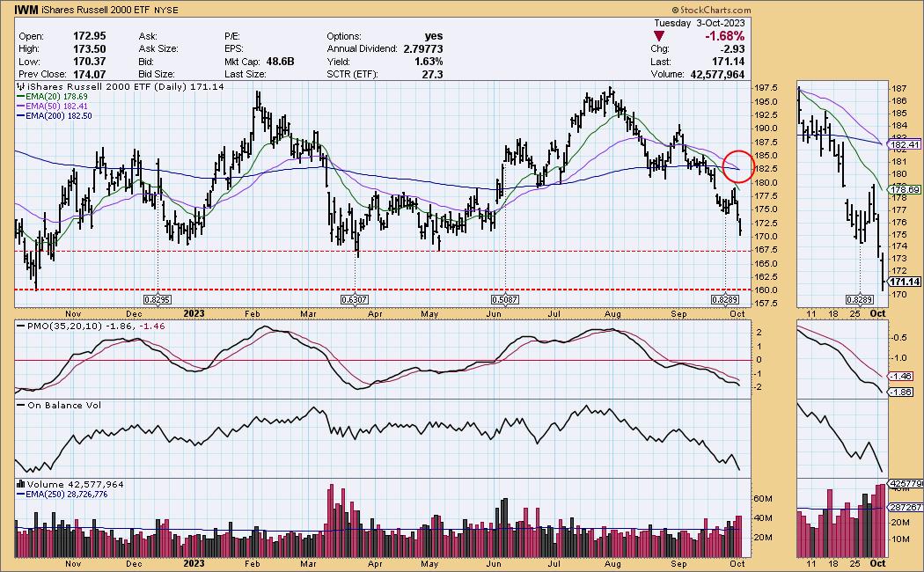Click the red down-triangle change indicator

[659, 37]
